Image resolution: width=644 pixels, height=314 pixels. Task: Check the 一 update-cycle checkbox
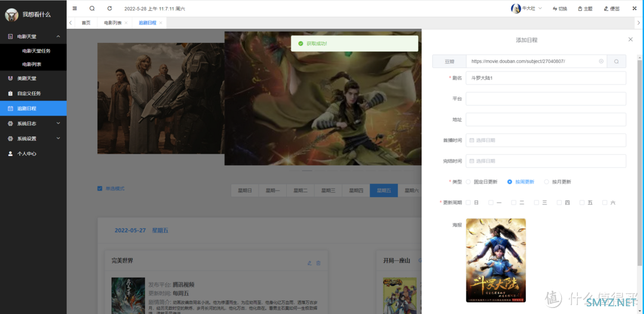pos(491,203)
